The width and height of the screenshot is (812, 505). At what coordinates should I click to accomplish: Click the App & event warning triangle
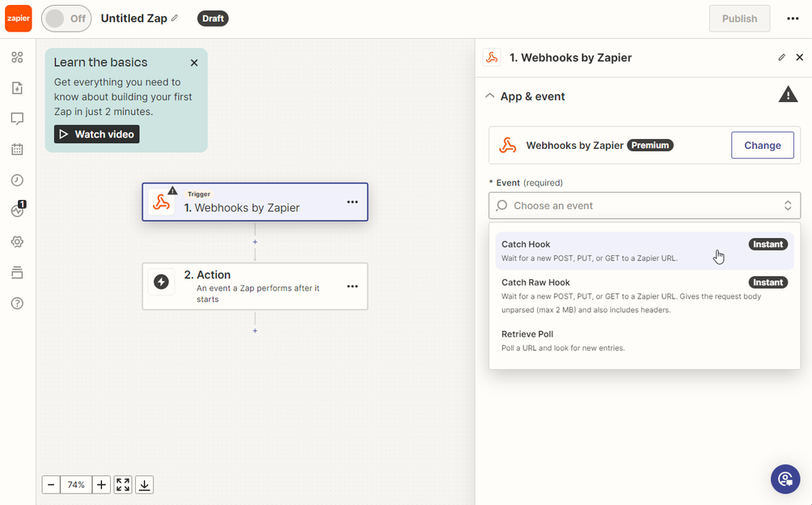click(789, 95)
